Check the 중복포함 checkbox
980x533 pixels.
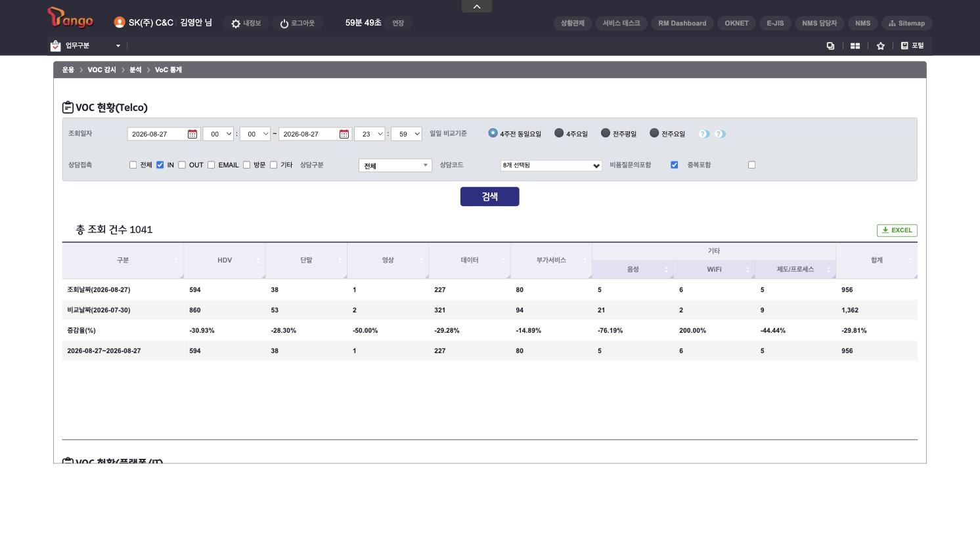(x=752, y=165)
